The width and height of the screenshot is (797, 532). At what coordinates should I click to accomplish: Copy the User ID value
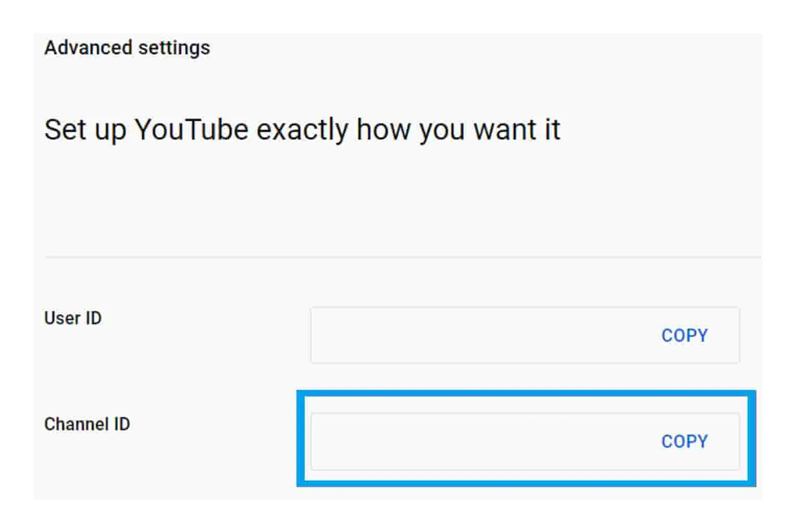click(x=684, y=336)
